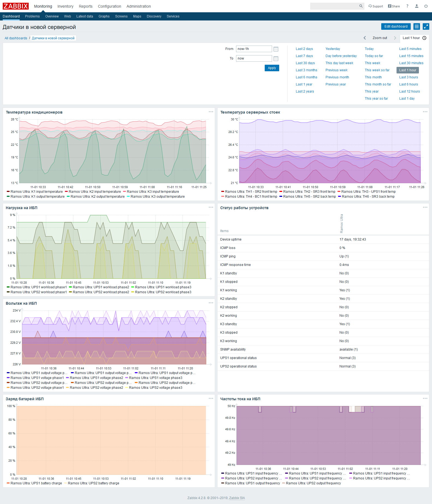Open user profile icon
The width and height of the screenshot is (432, 504).
pos(417,6)
